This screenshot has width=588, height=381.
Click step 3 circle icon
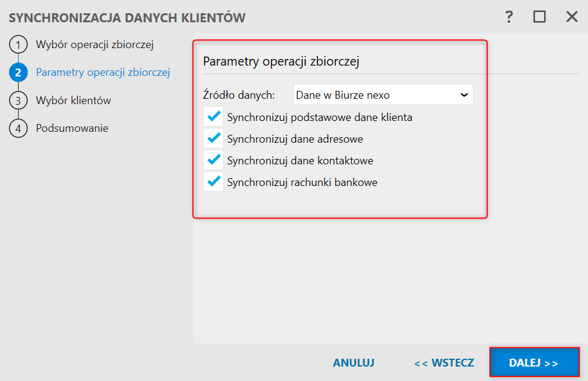click(18, 101)
